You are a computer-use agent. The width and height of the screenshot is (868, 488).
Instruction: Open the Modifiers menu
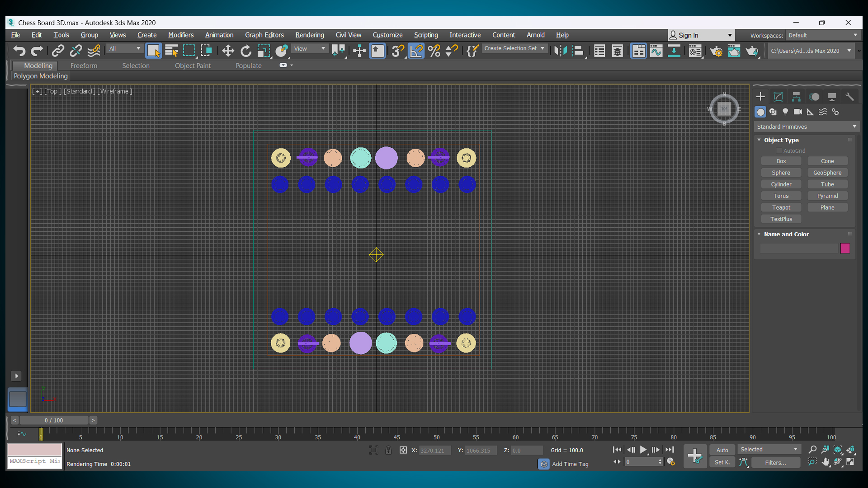coord(181,35)
